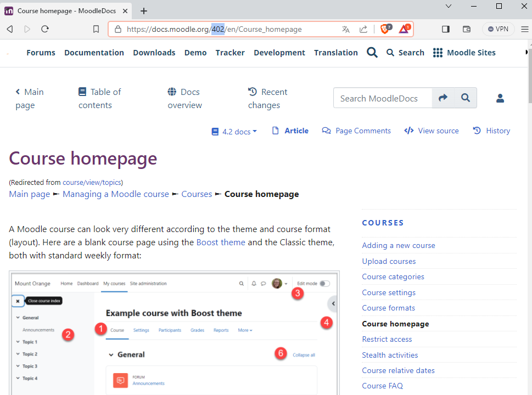Click the address bar URL
Viewport: 532px width, 395px height.
tap(214, 30)
